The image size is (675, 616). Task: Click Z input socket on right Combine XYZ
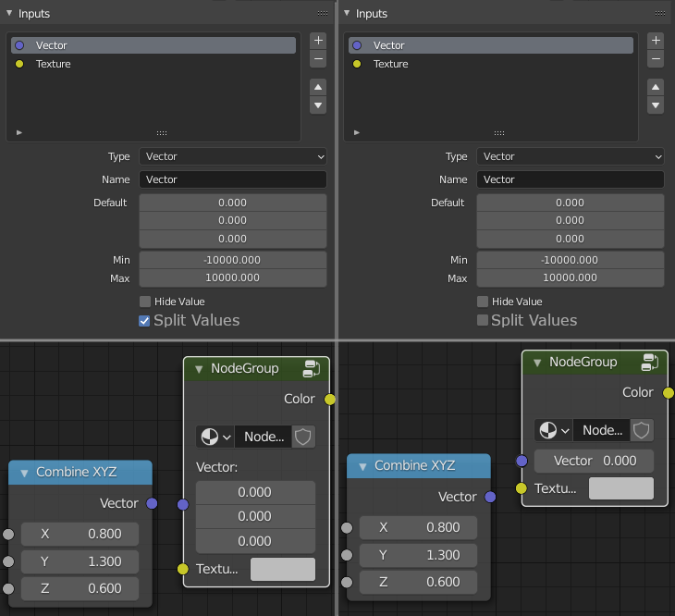pyautogui.click(x=347, y=583)
